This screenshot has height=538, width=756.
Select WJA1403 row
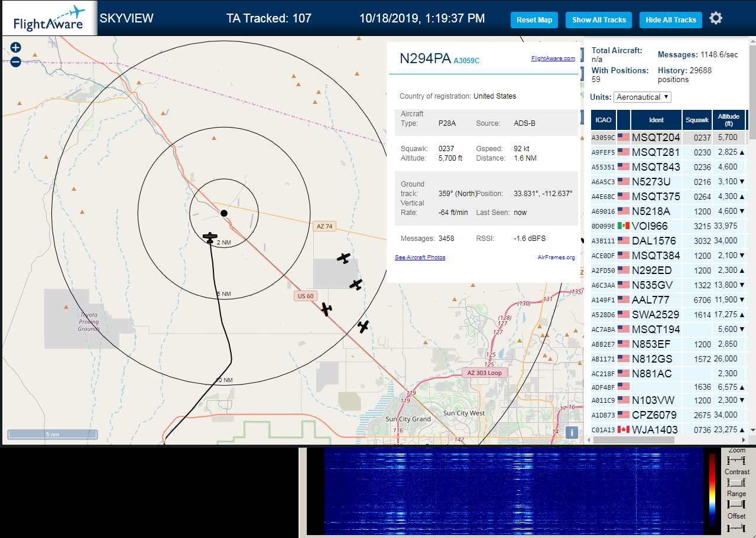coord(669,429)
